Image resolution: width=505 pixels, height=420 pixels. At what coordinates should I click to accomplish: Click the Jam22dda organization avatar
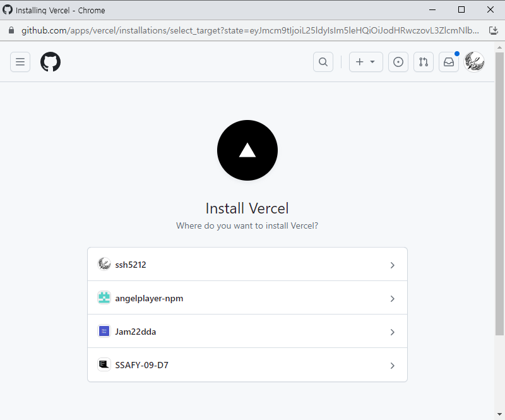click(104, 331)
